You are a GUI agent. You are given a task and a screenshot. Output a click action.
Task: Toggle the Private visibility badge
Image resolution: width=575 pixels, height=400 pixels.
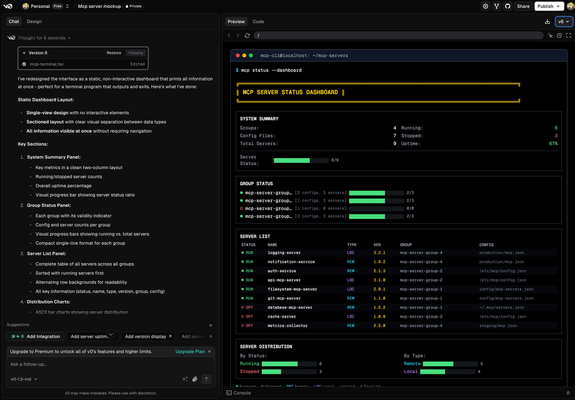pyautogui.click(x=133, y=6)
